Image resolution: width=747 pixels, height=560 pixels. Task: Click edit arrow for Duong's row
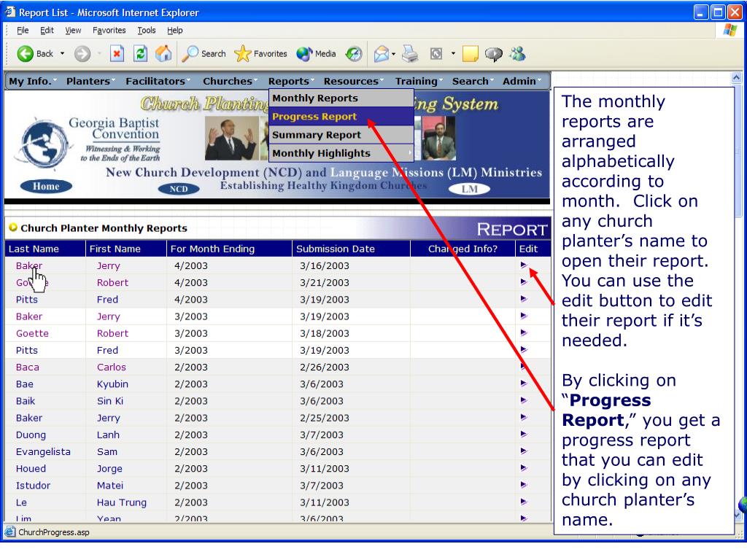click(x=524, y=435)
